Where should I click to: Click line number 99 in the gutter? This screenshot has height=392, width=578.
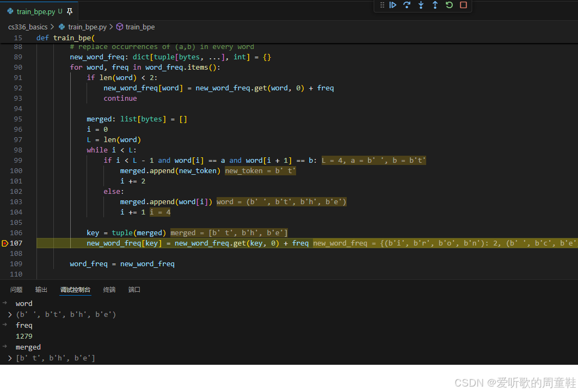pos(18,161)
